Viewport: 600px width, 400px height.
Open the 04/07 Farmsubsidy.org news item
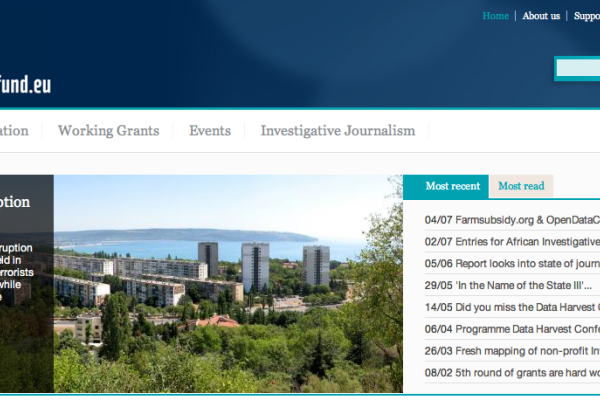click(512, 220)
